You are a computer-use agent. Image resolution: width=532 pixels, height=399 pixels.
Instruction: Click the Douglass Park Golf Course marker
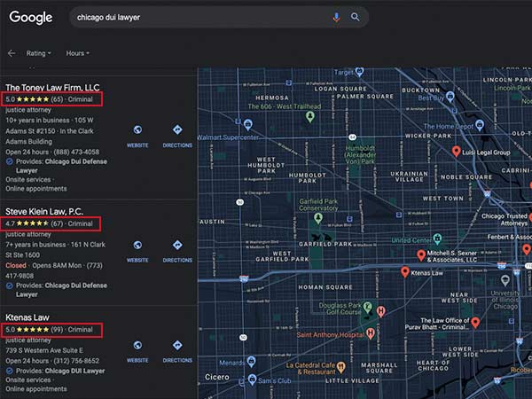pos(367,308)
